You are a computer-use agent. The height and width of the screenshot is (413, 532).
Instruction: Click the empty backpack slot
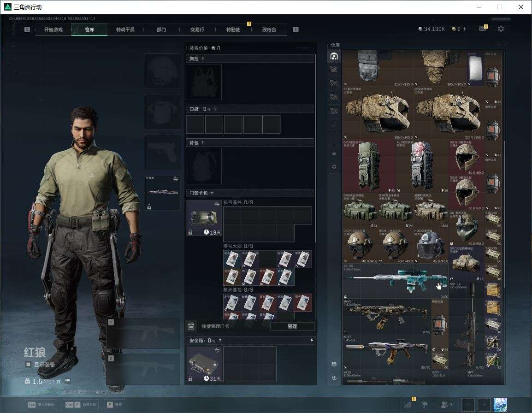[x=204, y=166]
